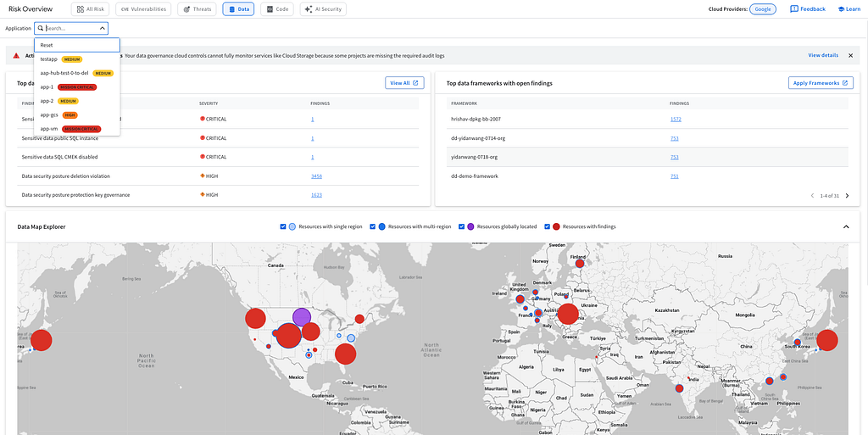Switch to the AI Security tab
This screenshot has height=435, width=868.
coord(323,8)
